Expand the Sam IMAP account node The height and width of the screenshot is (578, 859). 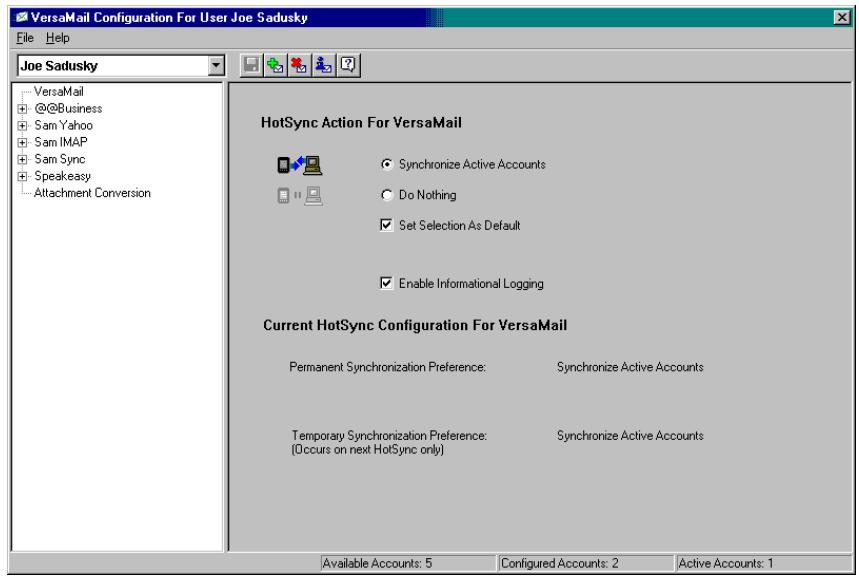coord(22,142)
